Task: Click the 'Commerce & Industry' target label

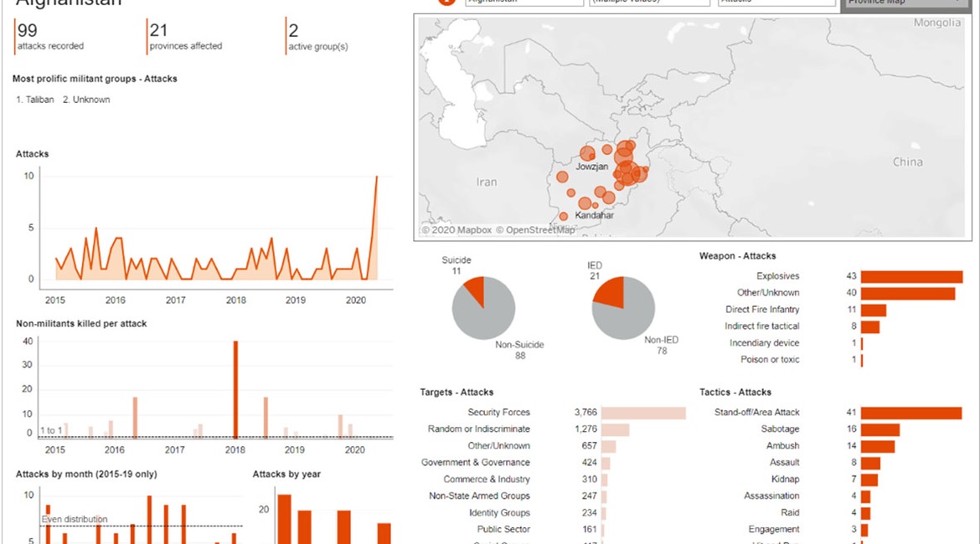Action: [x=487, y=479]
